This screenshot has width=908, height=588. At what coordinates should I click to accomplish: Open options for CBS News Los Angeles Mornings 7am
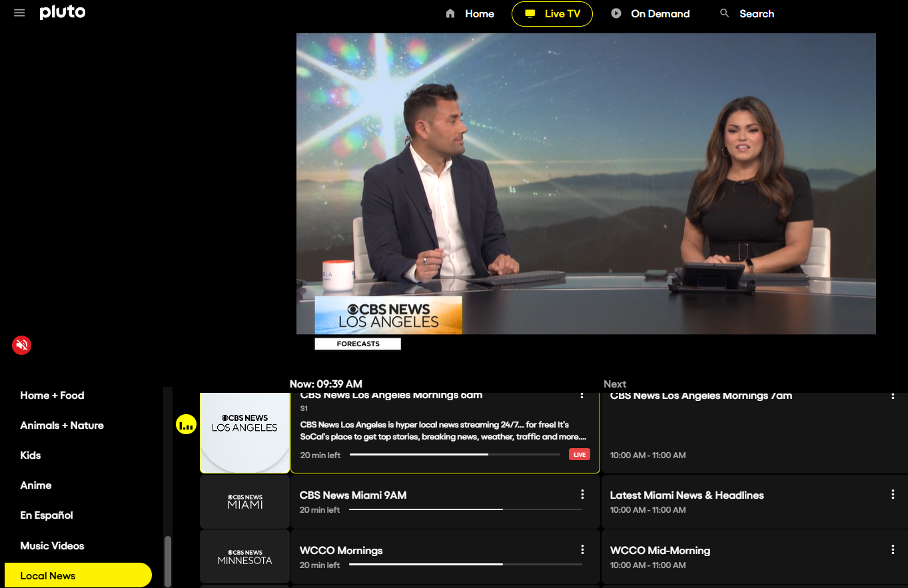click(x=893, y=395)
